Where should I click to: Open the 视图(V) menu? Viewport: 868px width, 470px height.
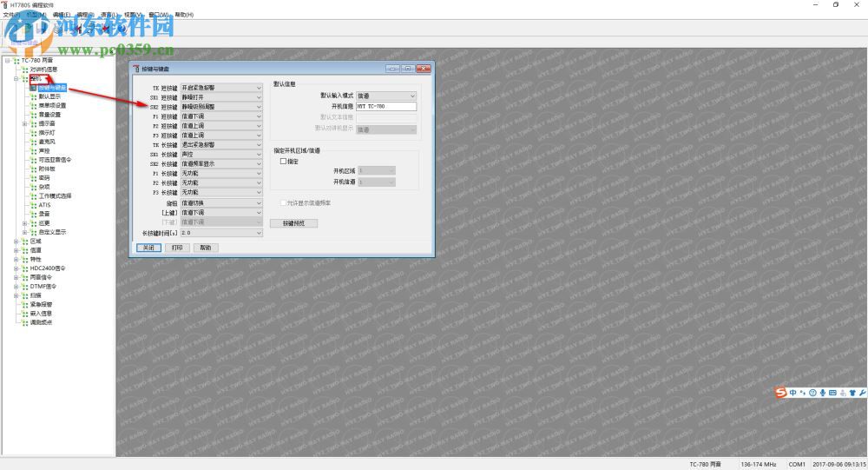[x=133, y=15]
